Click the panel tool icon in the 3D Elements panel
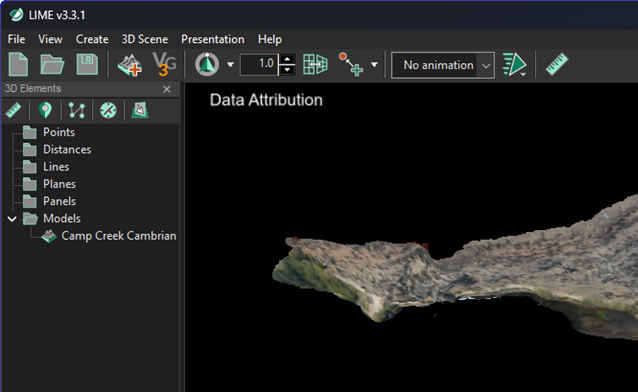638x392 pixels. point(140,110)
